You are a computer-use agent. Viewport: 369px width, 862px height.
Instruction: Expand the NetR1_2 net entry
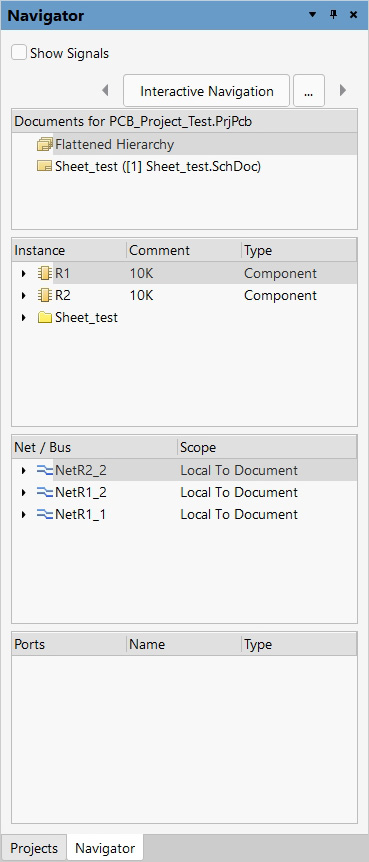pos(23,492)
